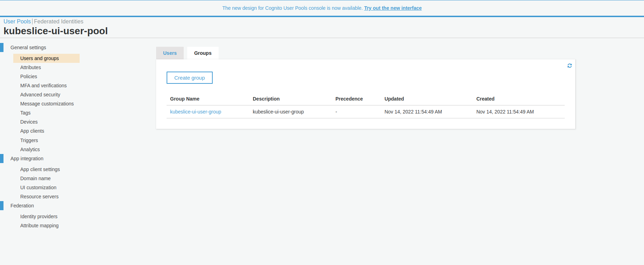Open App clients page
The width and height of the screenshot is (644, 265).
(x=32, y=131)
